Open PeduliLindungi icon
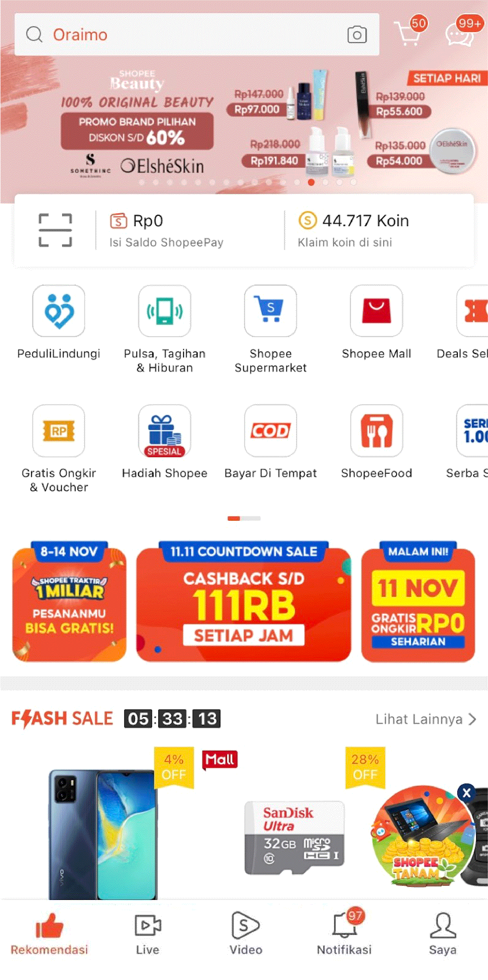The width and height of the screenshot is (488, 980). 59,311
